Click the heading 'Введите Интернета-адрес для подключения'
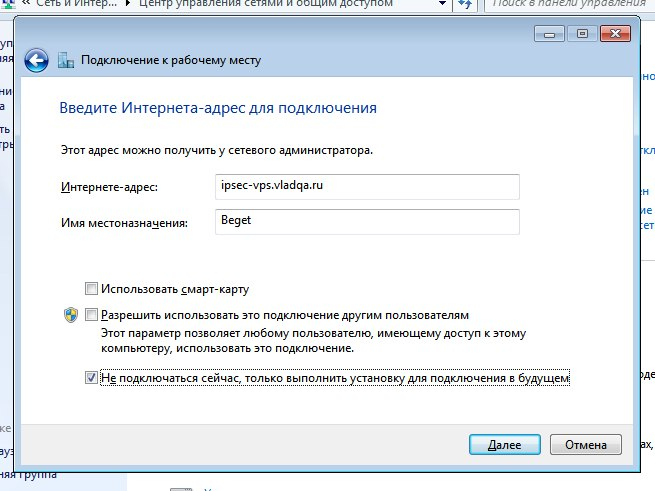The image size is (655, 491). pyautogui.click(x=218, y=108)
